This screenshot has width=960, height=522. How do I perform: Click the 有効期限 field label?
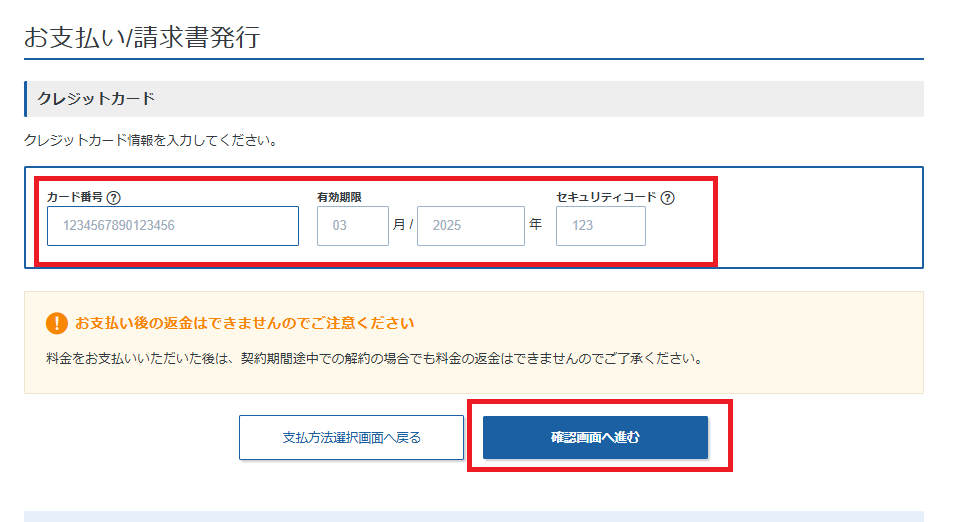point(339,198)
